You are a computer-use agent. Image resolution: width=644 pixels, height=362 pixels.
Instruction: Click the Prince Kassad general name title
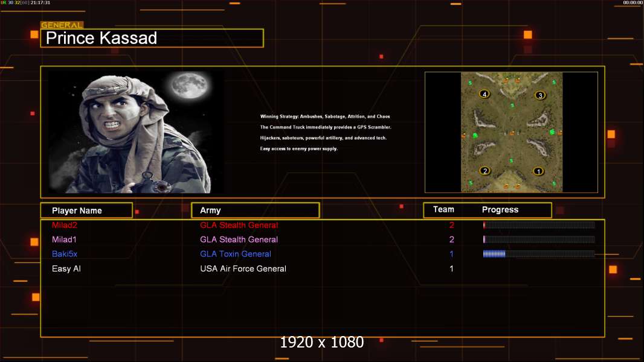pos(101,38)
